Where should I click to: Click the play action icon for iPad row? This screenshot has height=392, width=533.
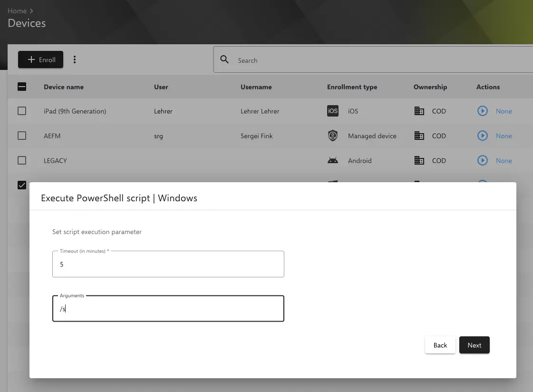[x=482, y=111]
